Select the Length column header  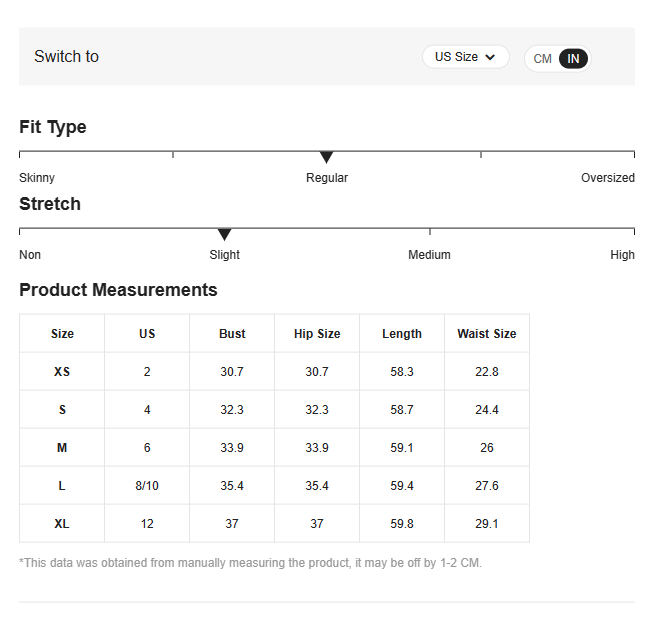tap(402, 333)
